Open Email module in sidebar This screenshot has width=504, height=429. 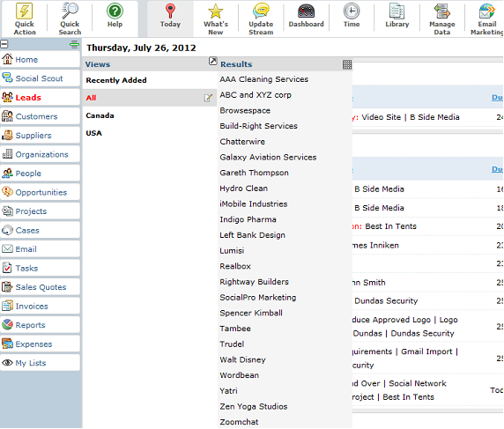(40, 249)
